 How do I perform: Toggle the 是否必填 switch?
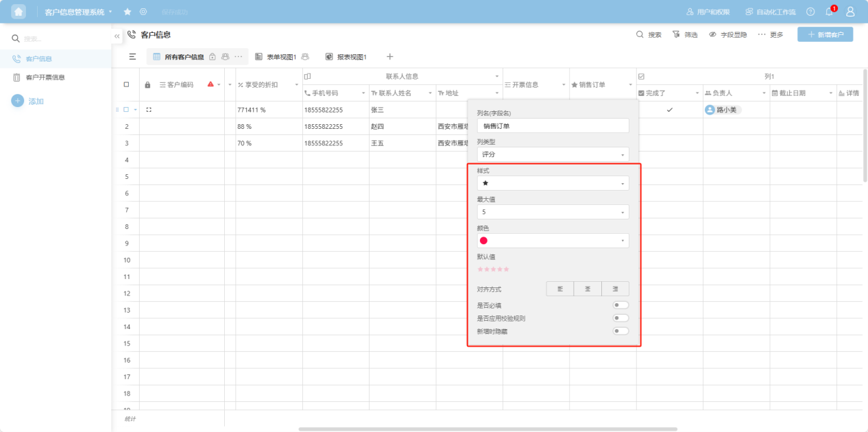click(620, 305)
